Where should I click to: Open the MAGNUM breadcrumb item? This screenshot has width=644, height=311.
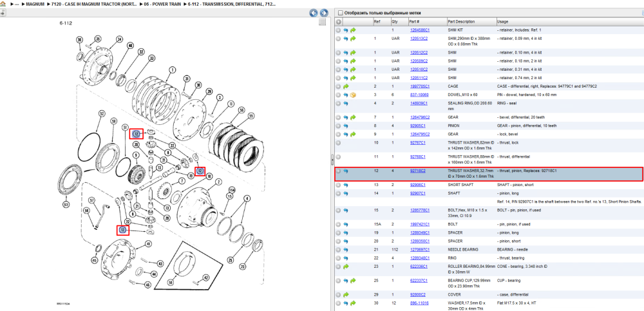point(35,3)
